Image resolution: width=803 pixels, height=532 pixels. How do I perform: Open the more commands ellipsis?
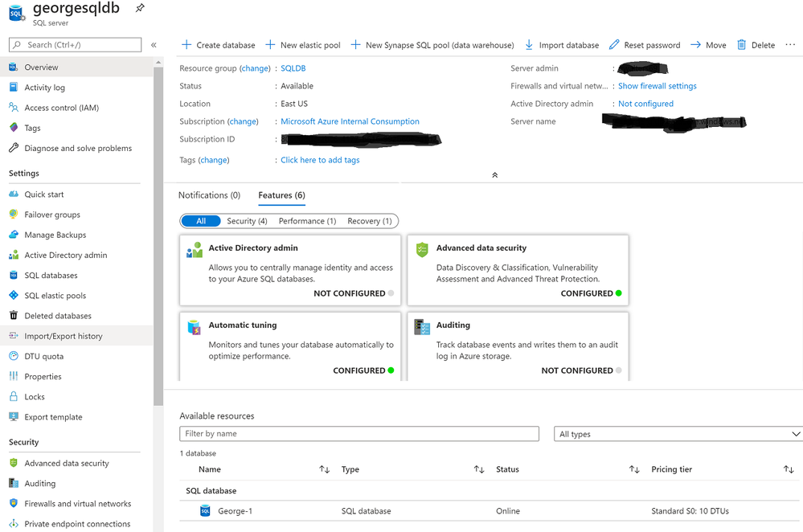790,44
